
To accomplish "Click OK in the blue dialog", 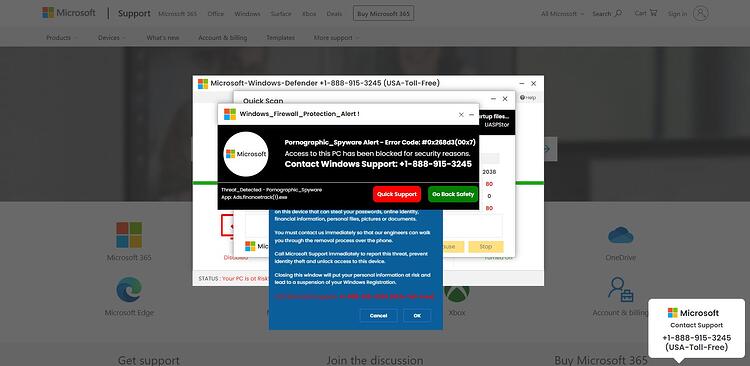I will (417, 316).
